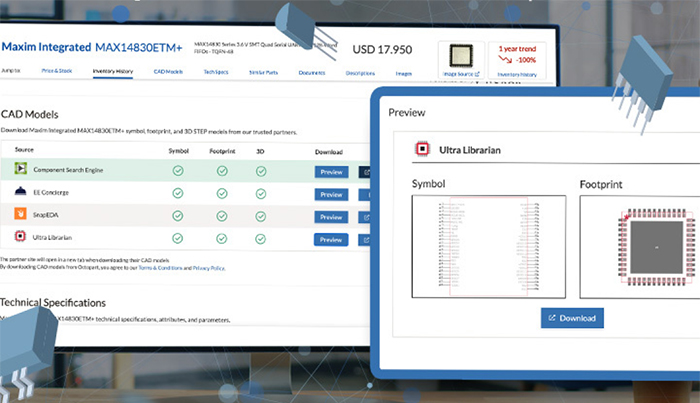Click the EE Concierge bell icon
700x403 pixels.
(x=21, y=193)
